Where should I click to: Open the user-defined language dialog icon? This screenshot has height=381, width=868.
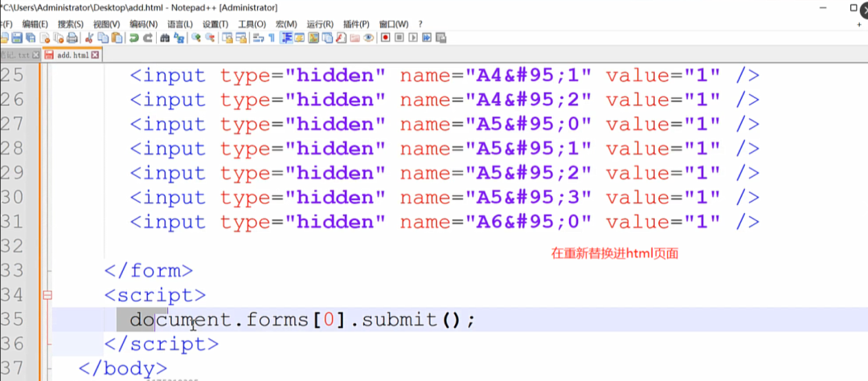(300, 38)
